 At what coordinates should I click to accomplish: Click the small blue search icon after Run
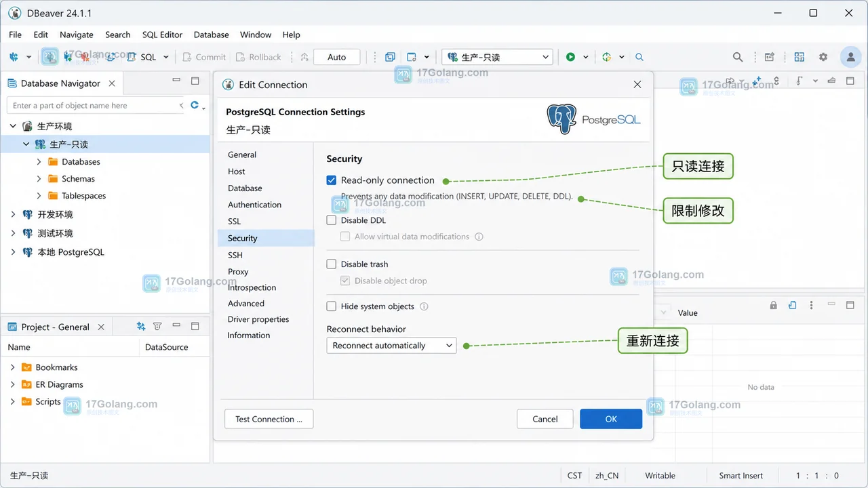click(639, 58)
